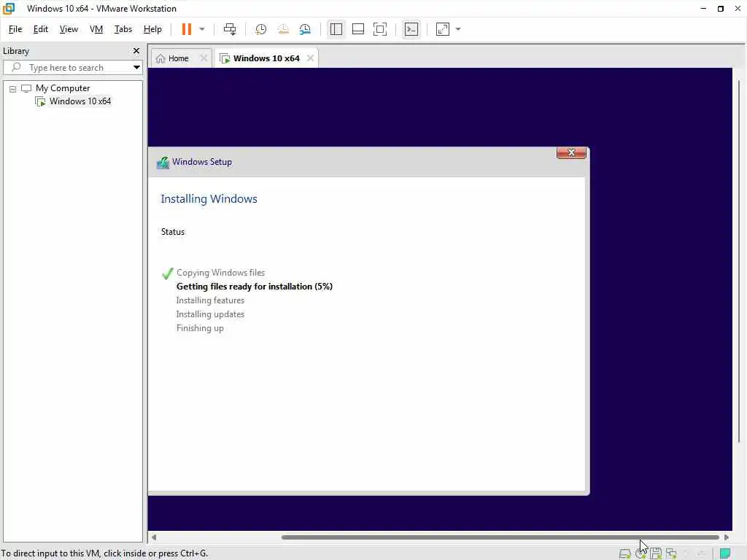This screenshot has height=560, width=747.
Task: Click the floppy drive status icon
Action: point(656,553)
